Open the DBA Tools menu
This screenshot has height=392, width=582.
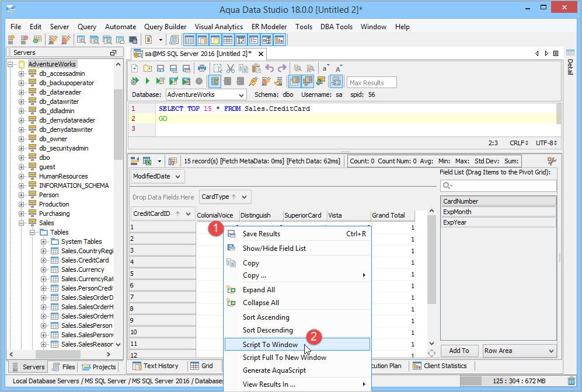pyautogui.click(x=336, y=27)
